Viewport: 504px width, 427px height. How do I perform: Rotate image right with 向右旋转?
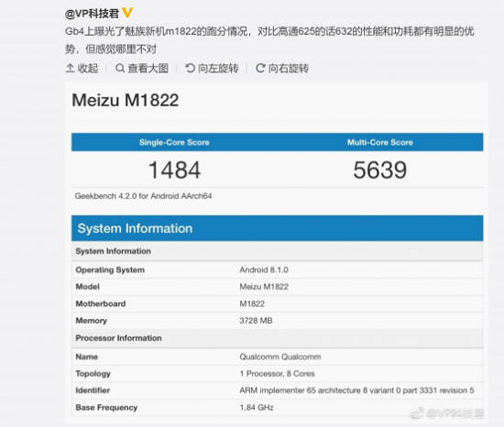coord(282,68)
